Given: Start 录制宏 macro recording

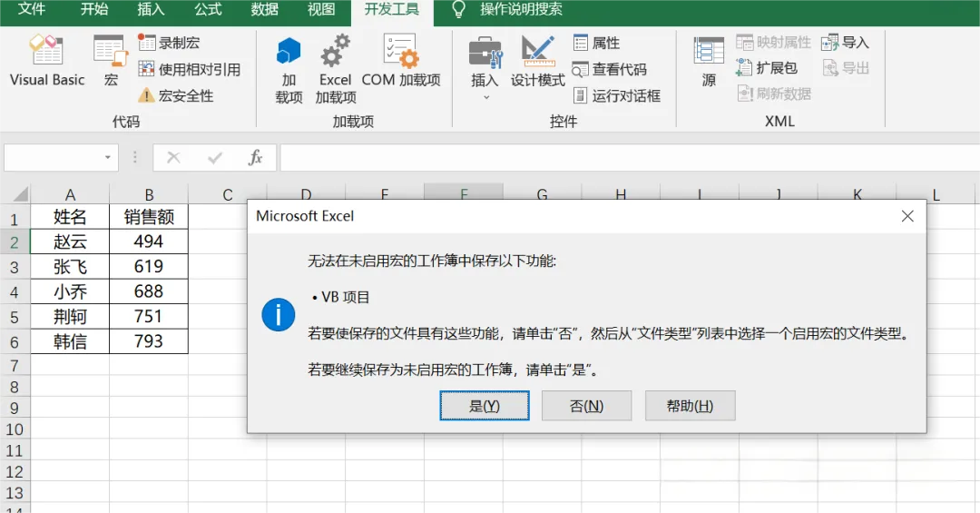Looking at the screenshot, I should [x=170, y=43].
